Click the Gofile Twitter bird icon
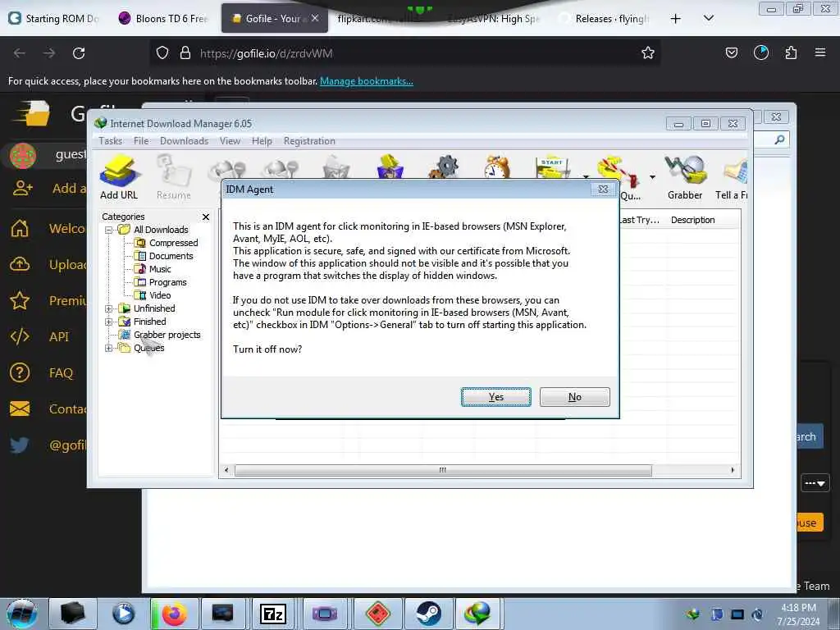 click(x=20, y=445)
